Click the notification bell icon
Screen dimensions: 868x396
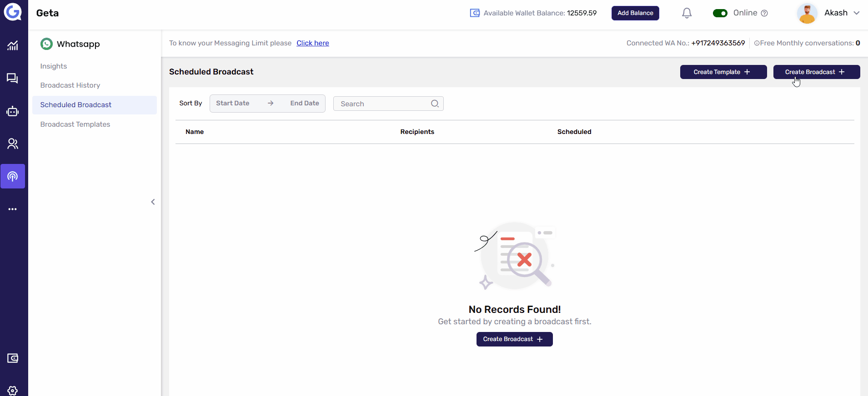click(687, 13)
